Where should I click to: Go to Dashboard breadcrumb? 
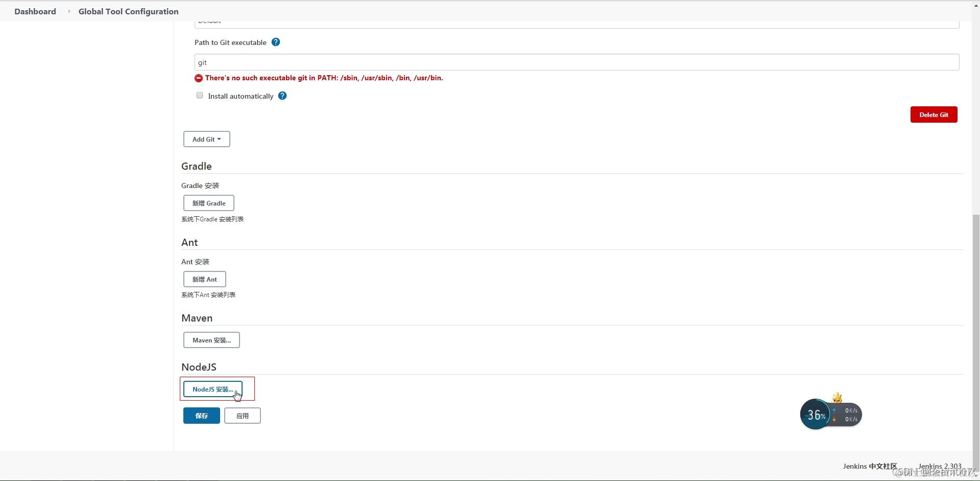coord(35,11)
